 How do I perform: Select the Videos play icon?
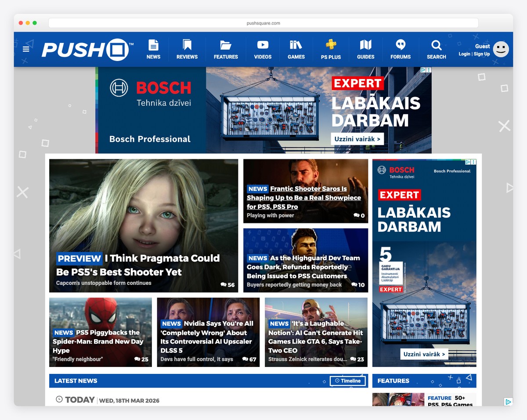[x=263, y=45]
